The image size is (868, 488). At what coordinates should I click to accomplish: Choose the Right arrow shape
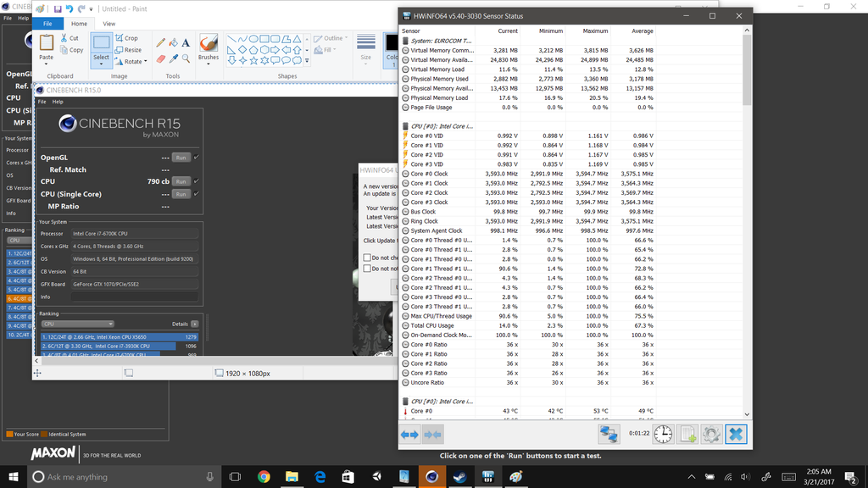coord(275,50)
